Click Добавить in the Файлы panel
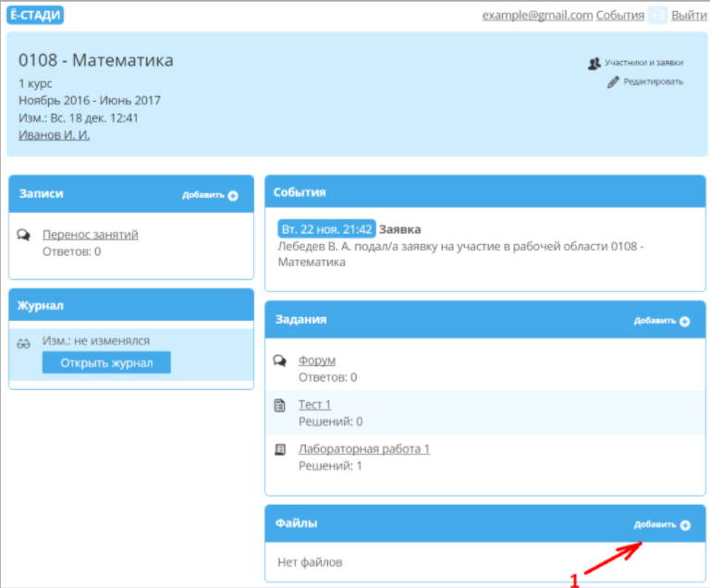710x588 pixels. [655, 524]
